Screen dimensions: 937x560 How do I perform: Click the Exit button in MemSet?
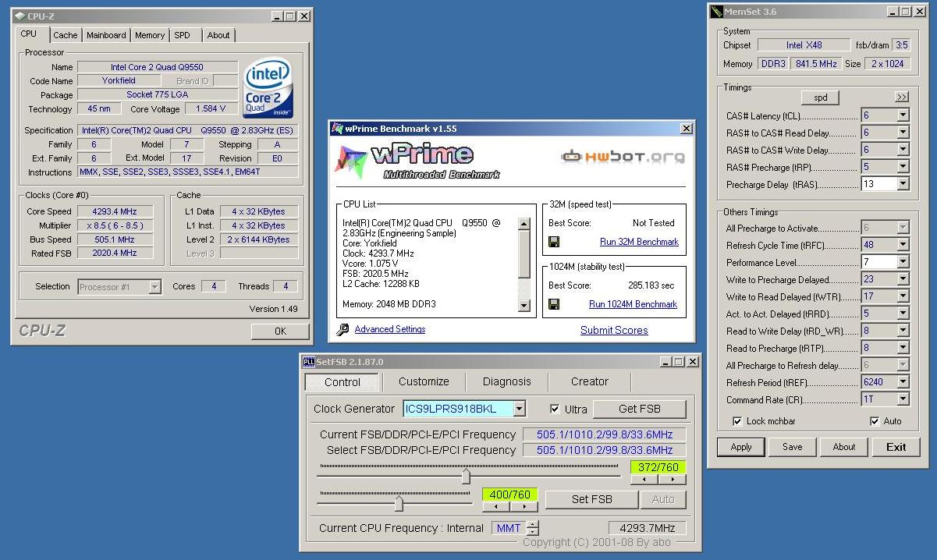click(x=896, y=447)
